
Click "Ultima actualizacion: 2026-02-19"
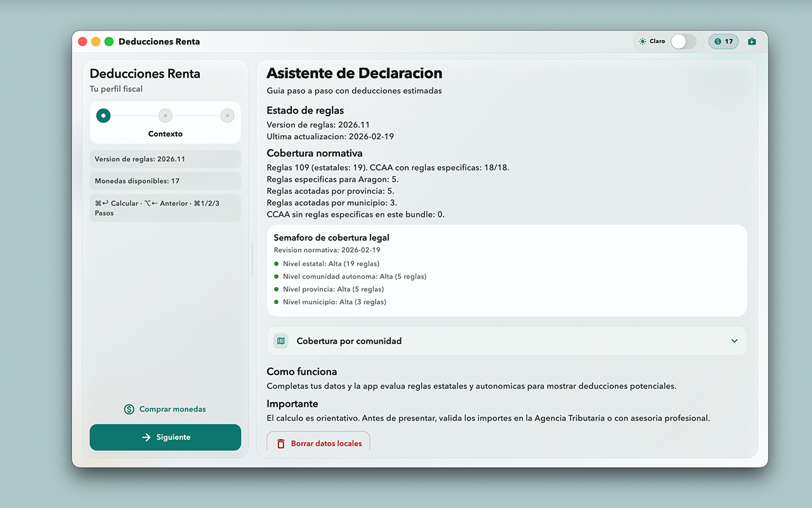click(331, 137)
